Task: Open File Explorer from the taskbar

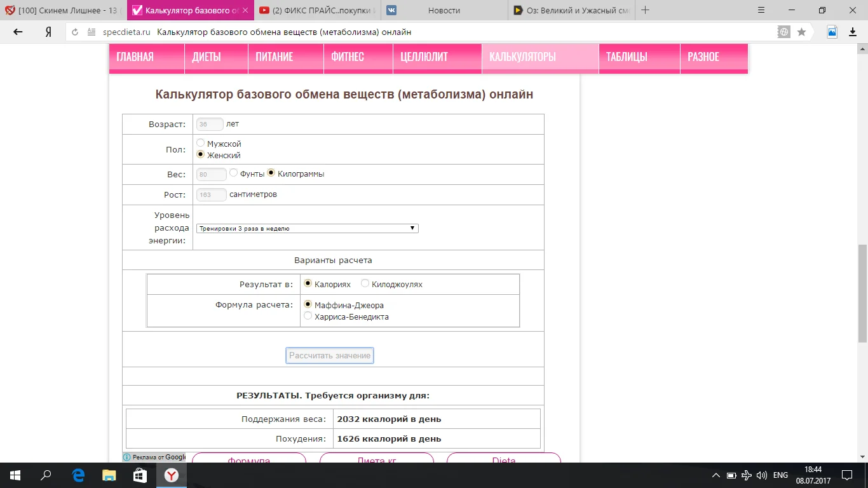Action: [109, 475]
